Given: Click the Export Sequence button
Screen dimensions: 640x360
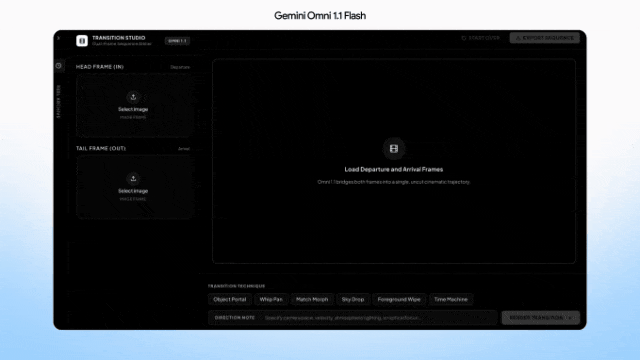Looking at the screenshot, I should 544,38.
